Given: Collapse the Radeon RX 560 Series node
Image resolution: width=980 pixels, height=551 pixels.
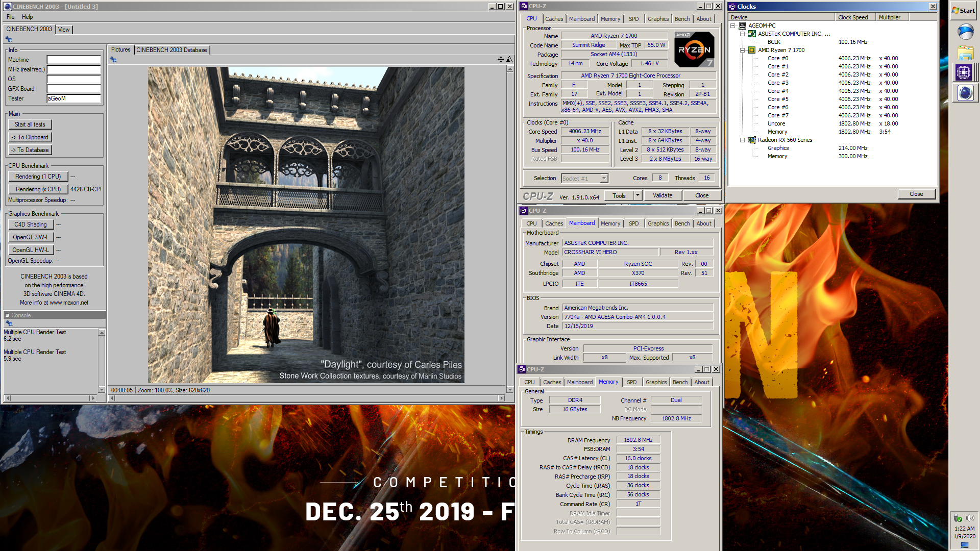Looking at the screenshot, I should 742,140.
